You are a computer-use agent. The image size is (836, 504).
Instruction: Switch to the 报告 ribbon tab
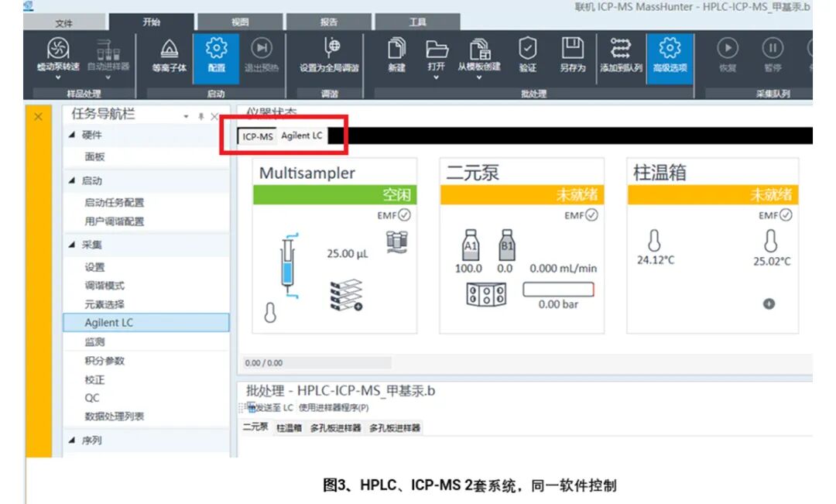(x=329, y=22)
